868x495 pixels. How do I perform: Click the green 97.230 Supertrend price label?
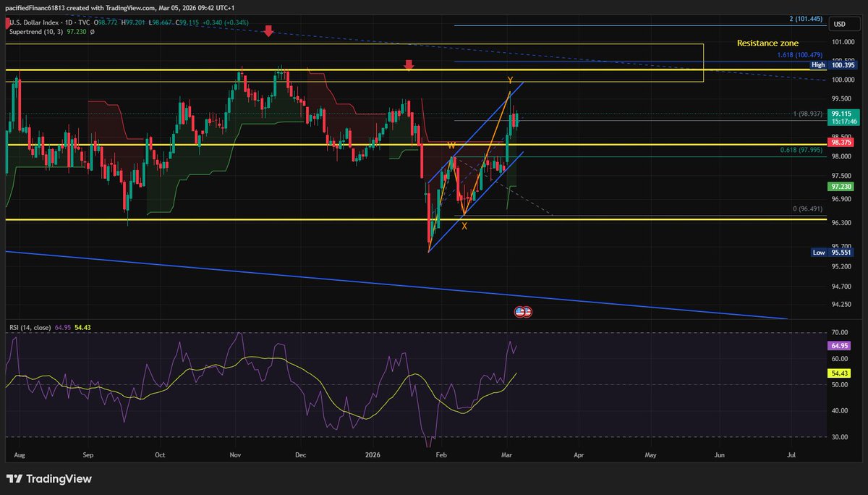[x=841, y=186]
